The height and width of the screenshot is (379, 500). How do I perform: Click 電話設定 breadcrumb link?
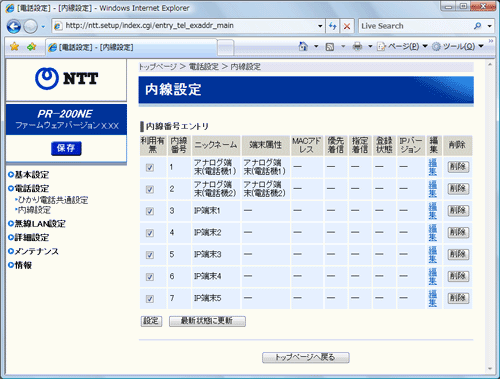pos(204,67)
